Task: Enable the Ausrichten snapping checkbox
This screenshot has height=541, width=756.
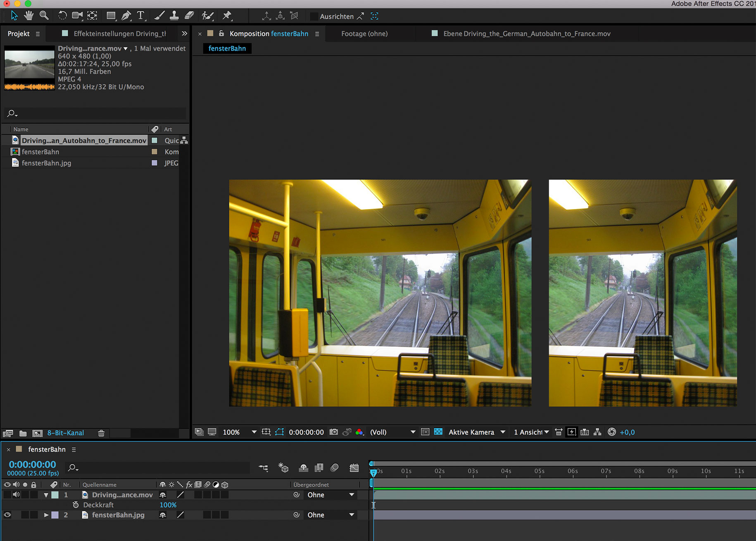Action: 314,17
